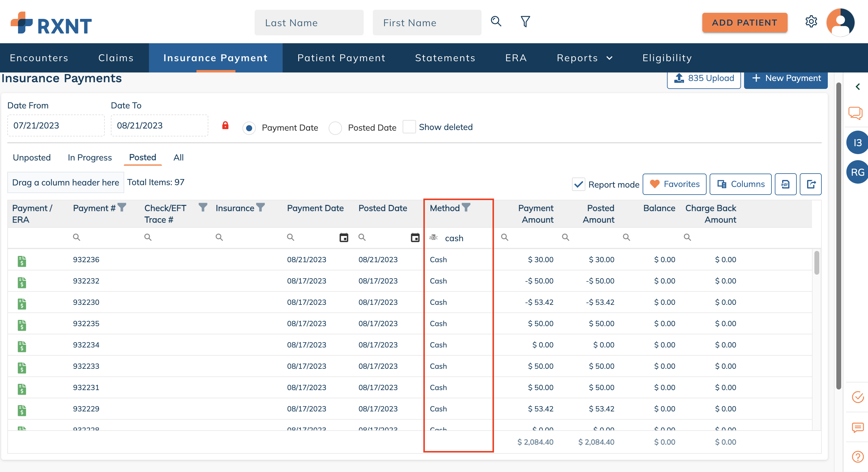Click the New Payment button
This screenshot has height=472, width=868.
coord(786,79)
